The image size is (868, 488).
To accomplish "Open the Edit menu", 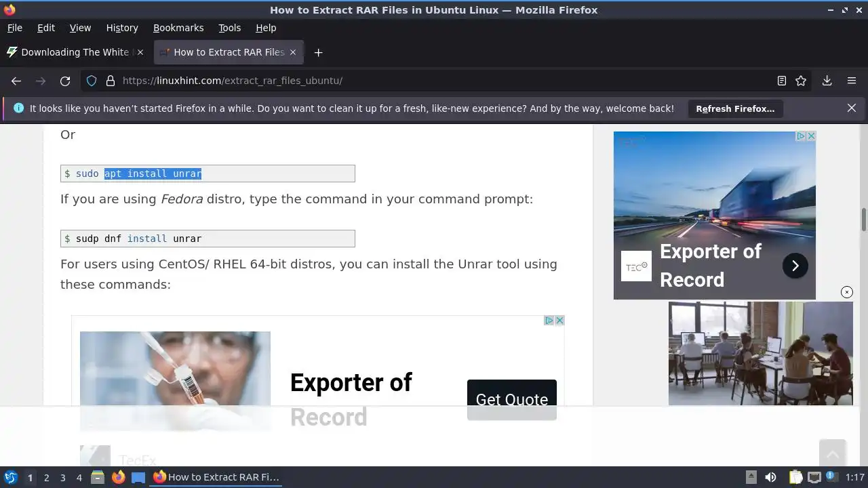I will pyautogui.click(x=46, y=28).
